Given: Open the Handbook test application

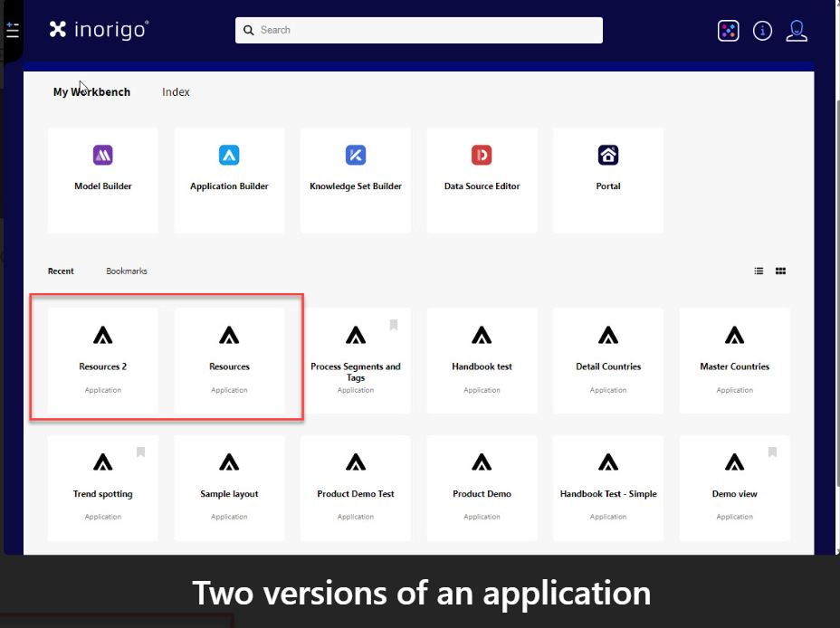Looking at the screenshot, I should (482, 360).
